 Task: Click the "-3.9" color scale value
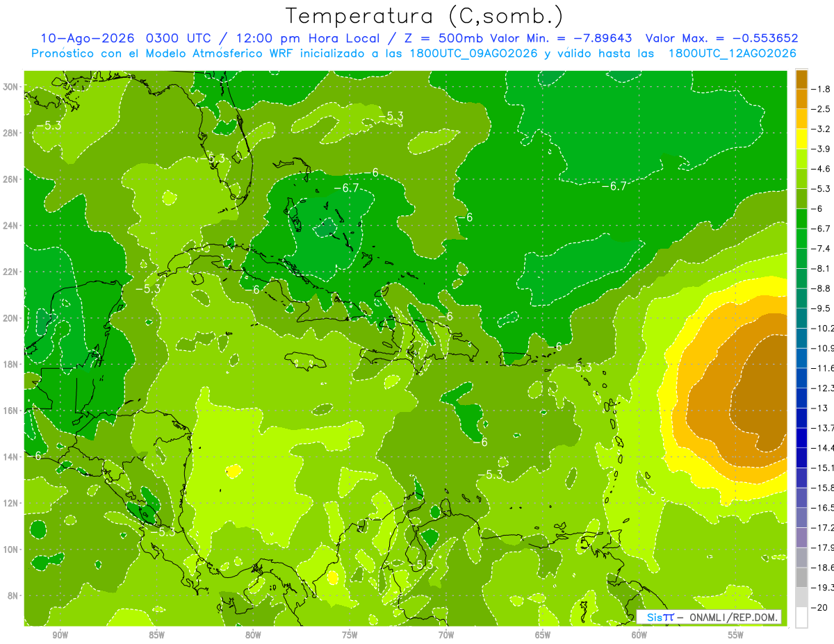pyautogui.click(x=821, y=149)
